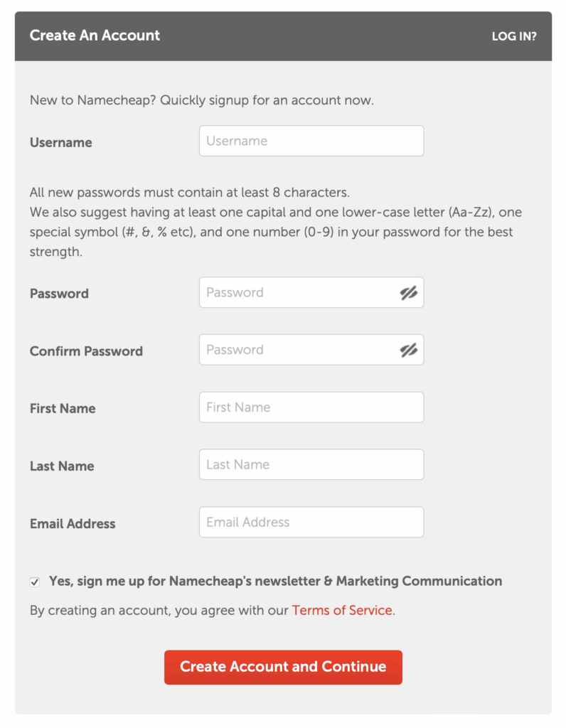Viewport: 566px width, 728px height.
Task: Uncheck the Namecheap newsletter signup checkbox
Action: [35, 582]
